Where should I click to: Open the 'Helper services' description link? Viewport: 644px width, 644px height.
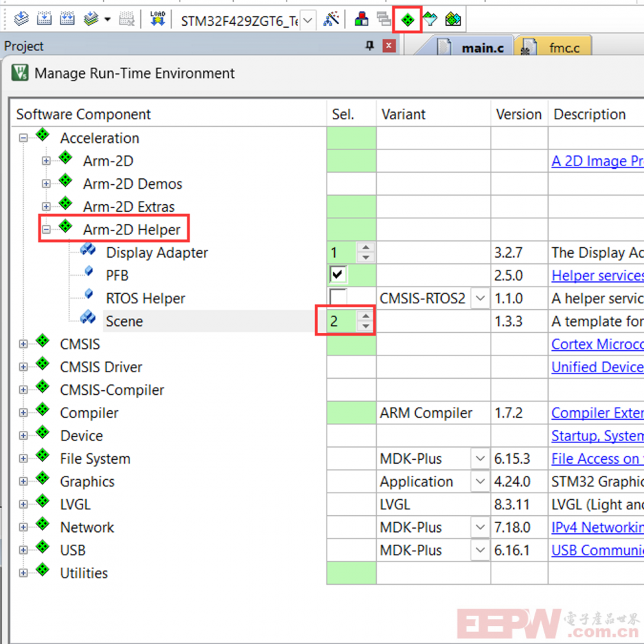click(x=598, y=275)
